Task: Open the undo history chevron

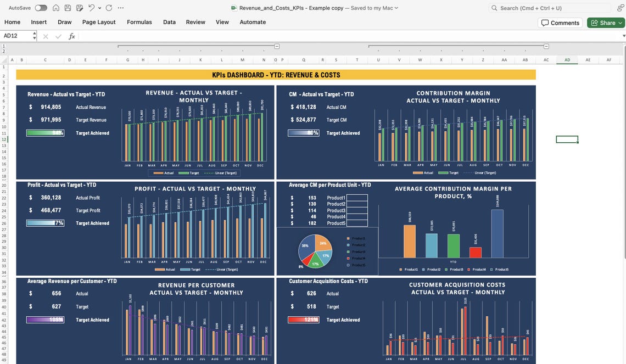Action: tap(99, 8)
